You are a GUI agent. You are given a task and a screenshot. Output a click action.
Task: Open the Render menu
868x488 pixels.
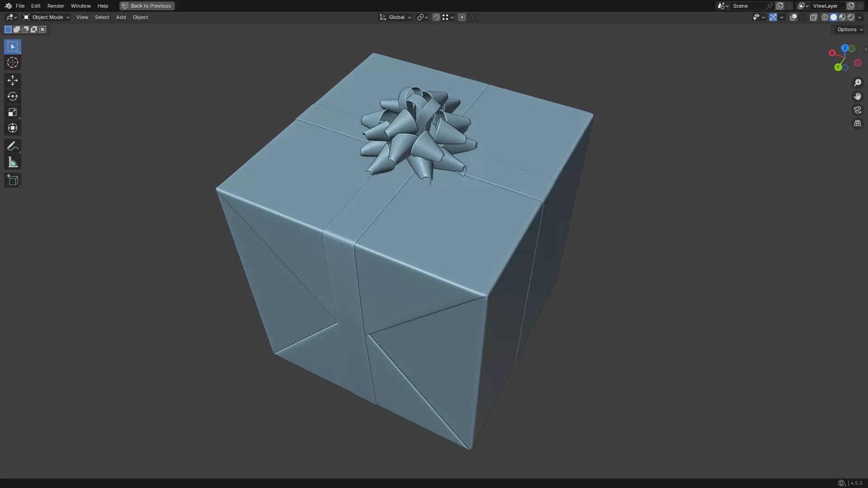click(x=56, y=6)
